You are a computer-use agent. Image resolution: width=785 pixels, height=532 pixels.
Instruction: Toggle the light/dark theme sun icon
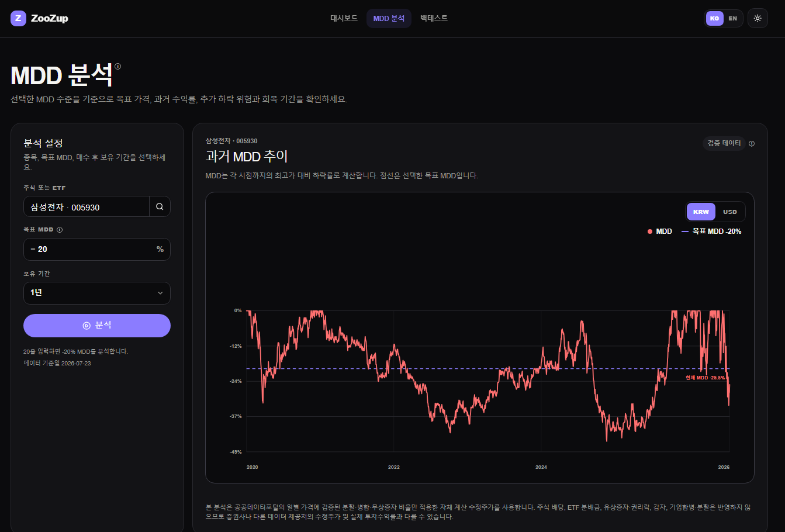[758, 18]
